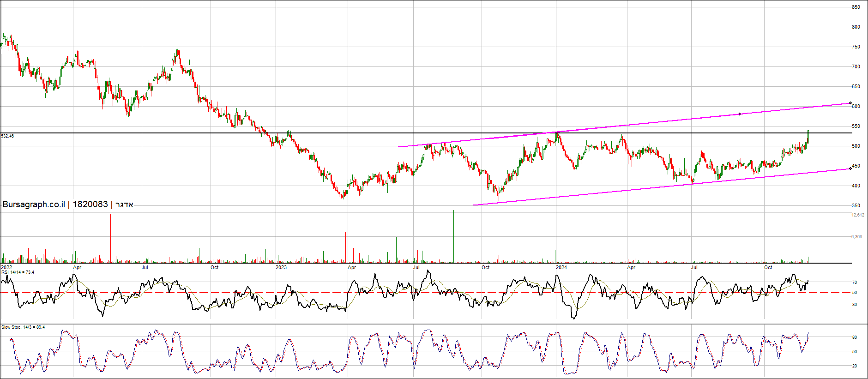
Task: Select the 532.46 horizontal line label
Action: [x=7, y=136]
